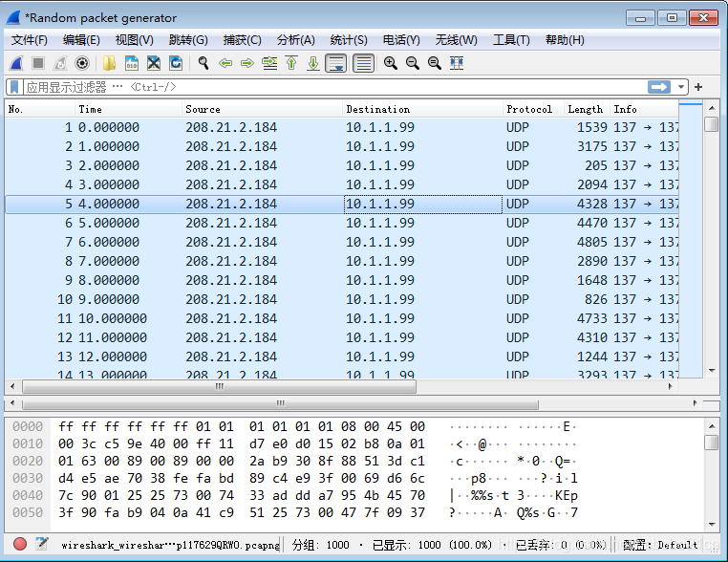
Task: Reset text to normal size
Action: pyautogui.click(x=435, y=63)
